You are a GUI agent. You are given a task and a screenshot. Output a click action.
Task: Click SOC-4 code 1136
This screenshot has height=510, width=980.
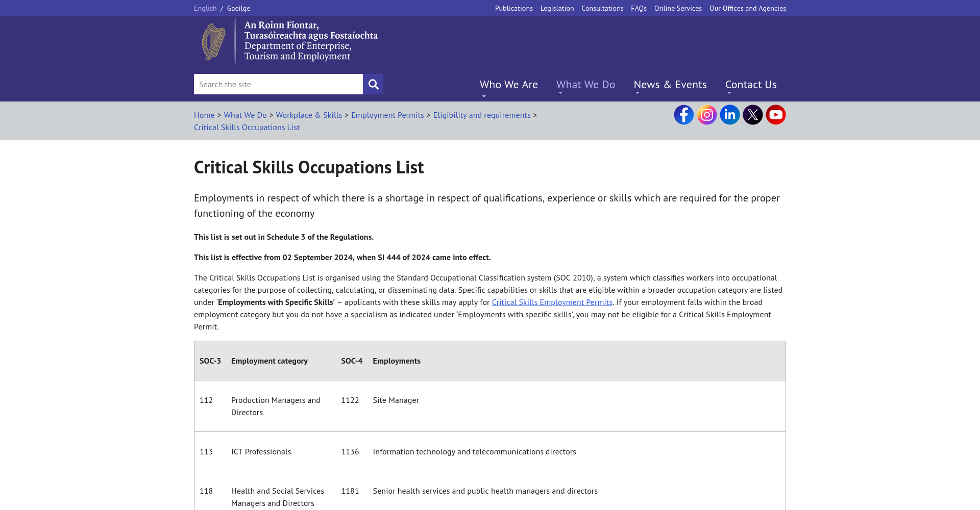click(x=350, y=452)
